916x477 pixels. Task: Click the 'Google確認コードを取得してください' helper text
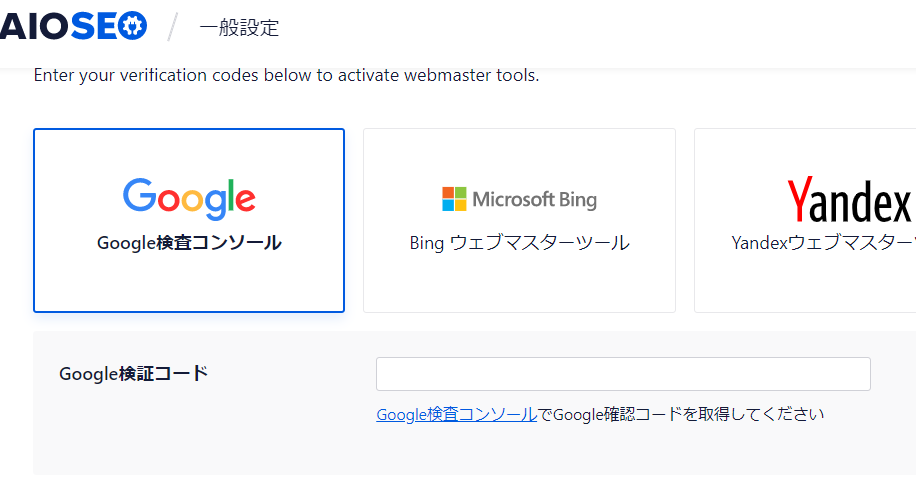(690, 414)
